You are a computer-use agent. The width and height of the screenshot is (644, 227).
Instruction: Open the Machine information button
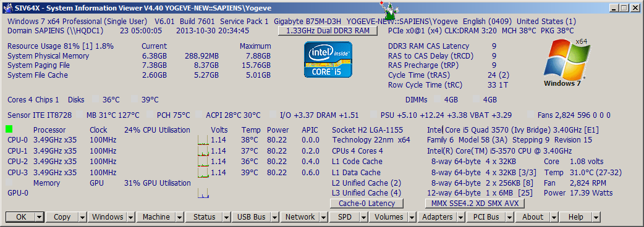tap(156, 217)
